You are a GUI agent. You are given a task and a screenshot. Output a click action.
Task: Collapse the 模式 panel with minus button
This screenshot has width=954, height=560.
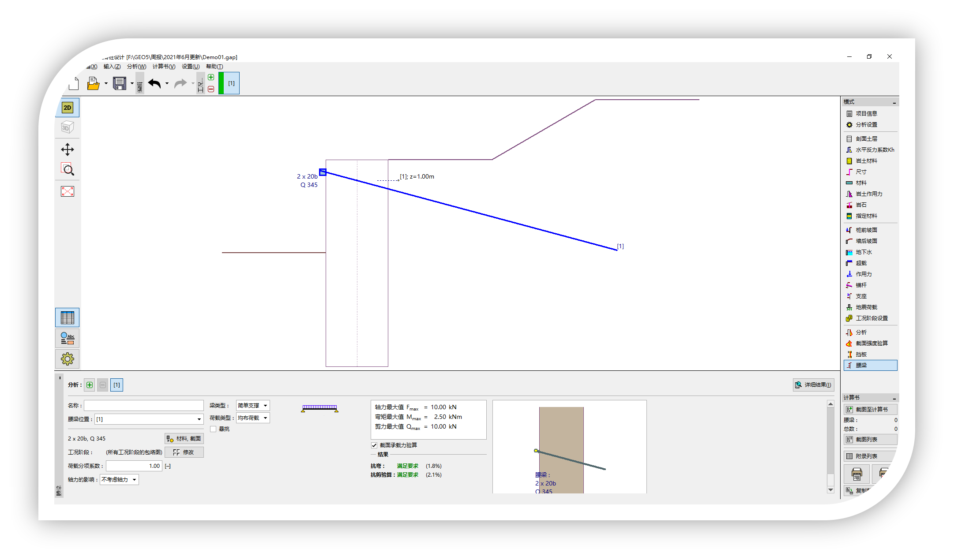coord(894,102)
